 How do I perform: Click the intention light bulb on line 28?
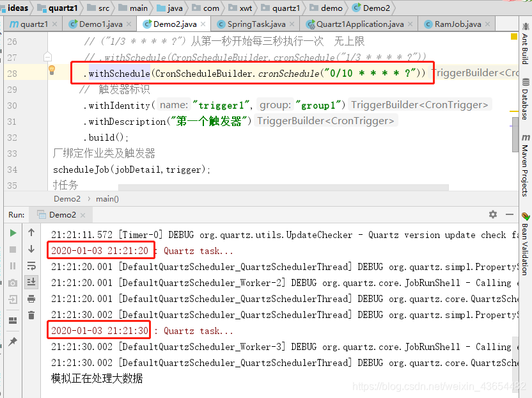point(52,70)
